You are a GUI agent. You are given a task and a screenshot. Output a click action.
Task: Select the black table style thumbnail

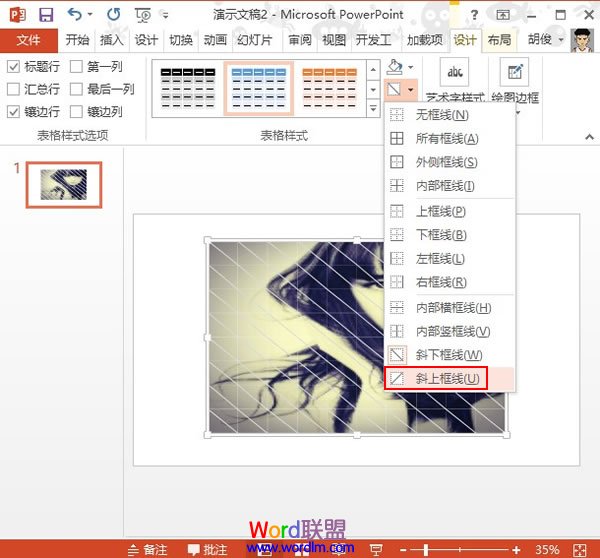click(x=188, y=88)
